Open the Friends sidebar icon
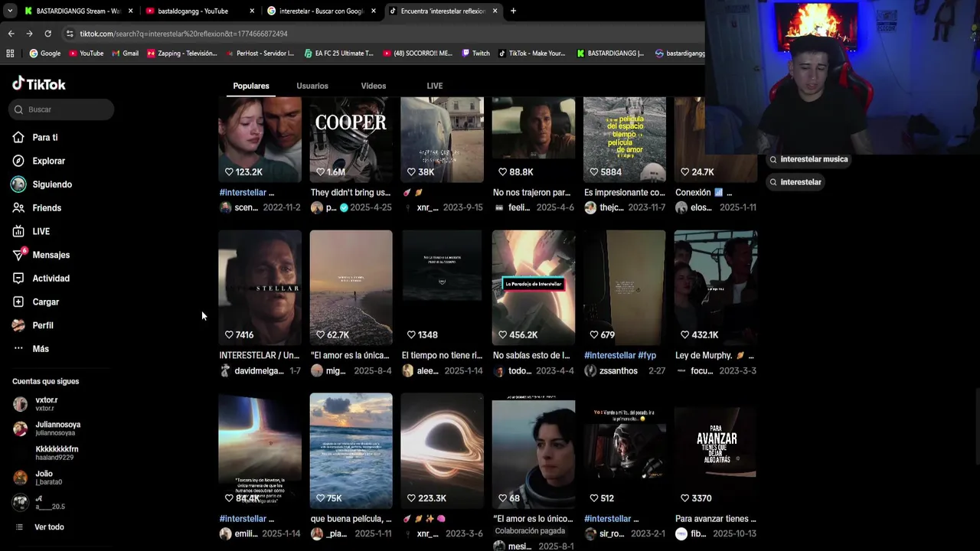The image size is (980, 551). pyautogui.click(x=18, y=207)
